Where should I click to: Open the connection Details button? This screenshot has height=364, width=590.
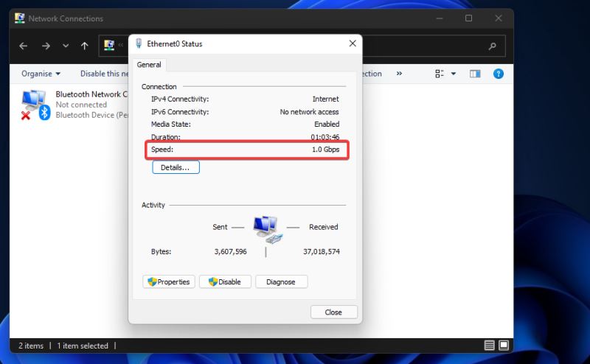tap(176, 167)
